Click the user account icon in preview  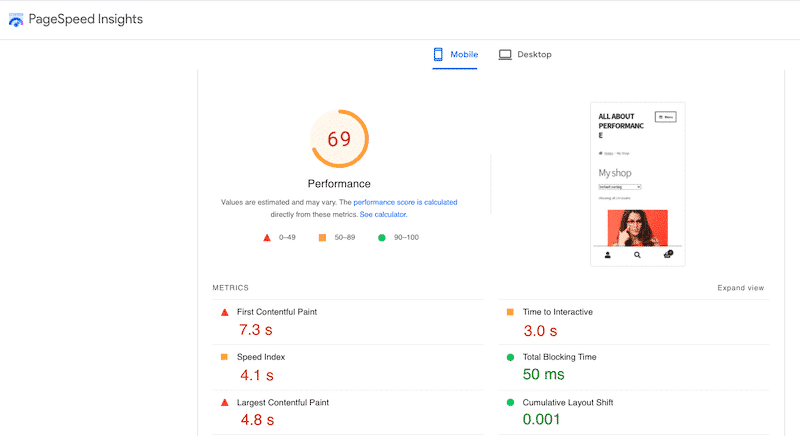click(x=608, y=255)
